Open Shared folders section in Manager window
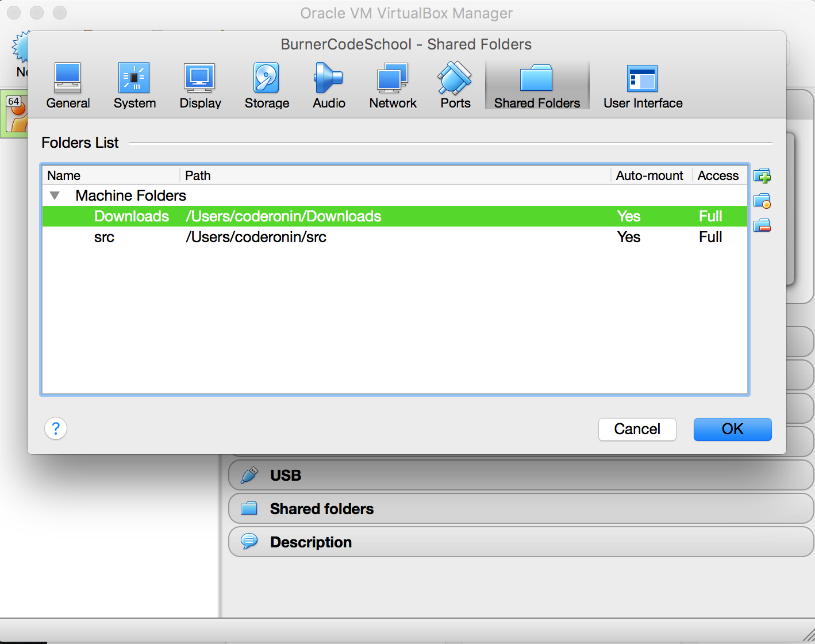The height and width of the screenshot is (644, 815). [x=521, y=509]
